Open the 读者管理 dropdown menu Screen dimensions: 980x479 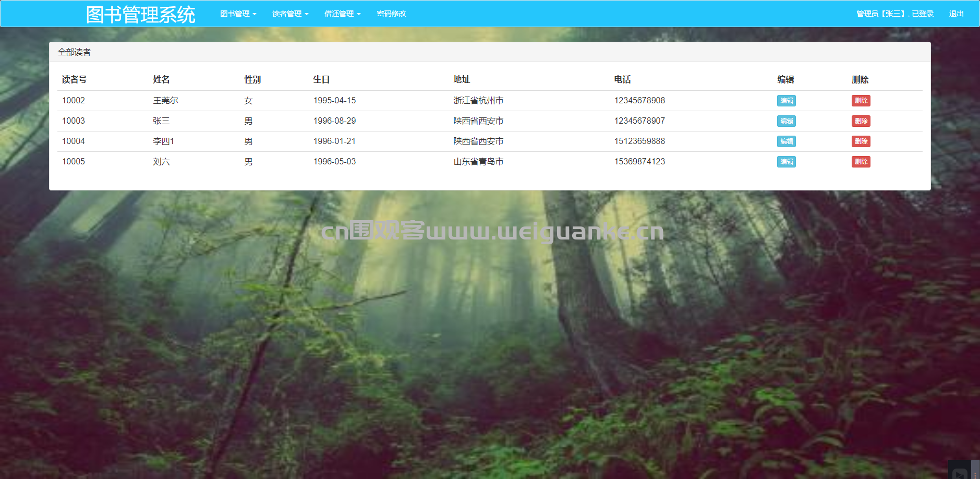point(290,14)
